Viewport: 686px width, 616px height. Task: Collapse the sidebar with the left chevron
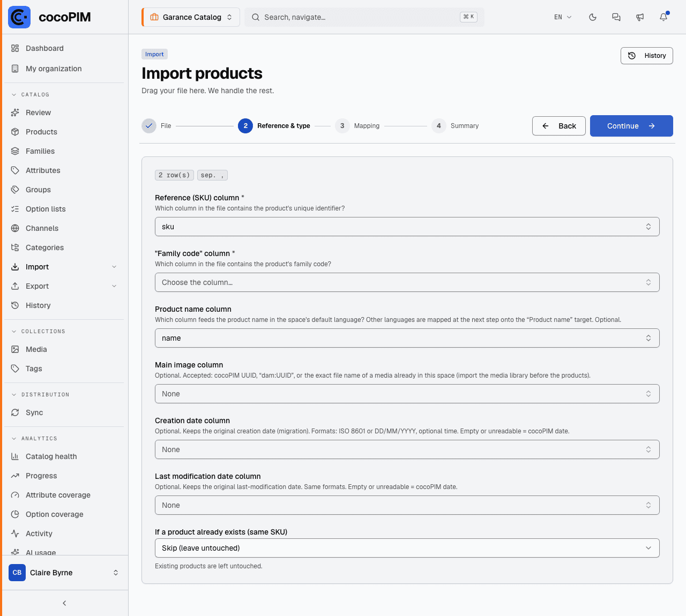[x=64, y=603]
